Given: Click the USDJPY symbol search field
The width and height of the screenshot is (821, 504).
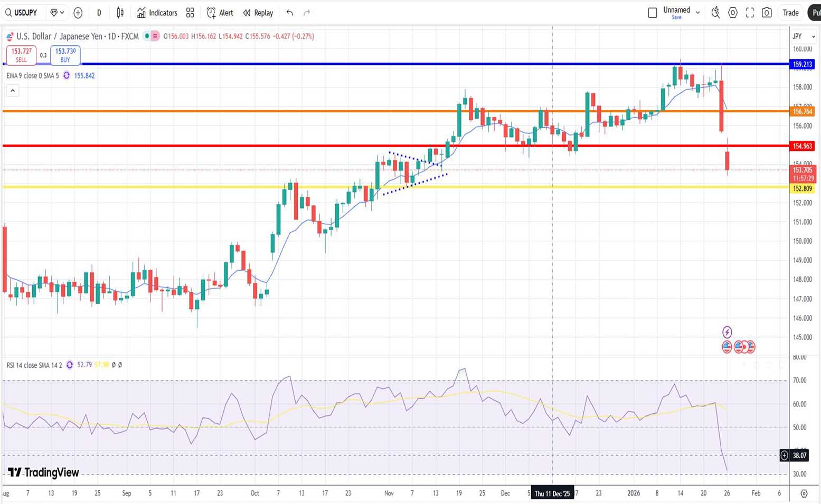Looking at the screenshot, I should (x=22, y=13).
